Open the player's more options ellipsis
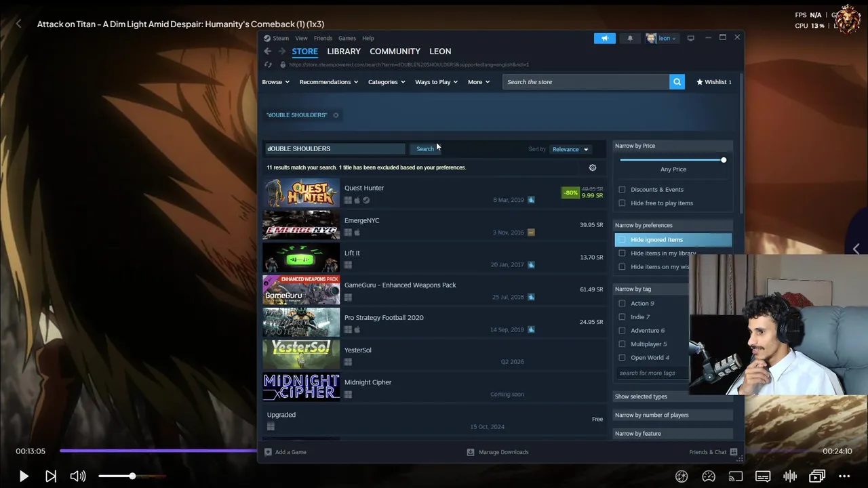The height and width of the screenshot is (488, 868). coord(844,476)
